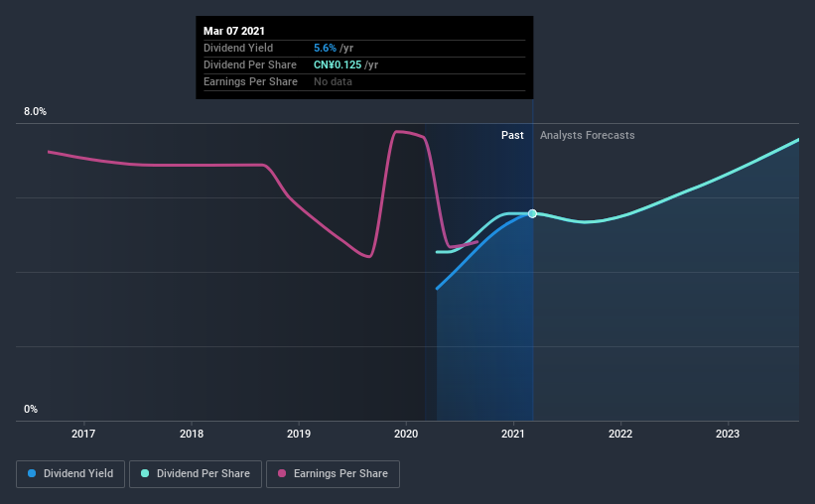
Task: Click the blue Dividend Yield legend dot
Action: pyautogui.click(x=32, y=473)
